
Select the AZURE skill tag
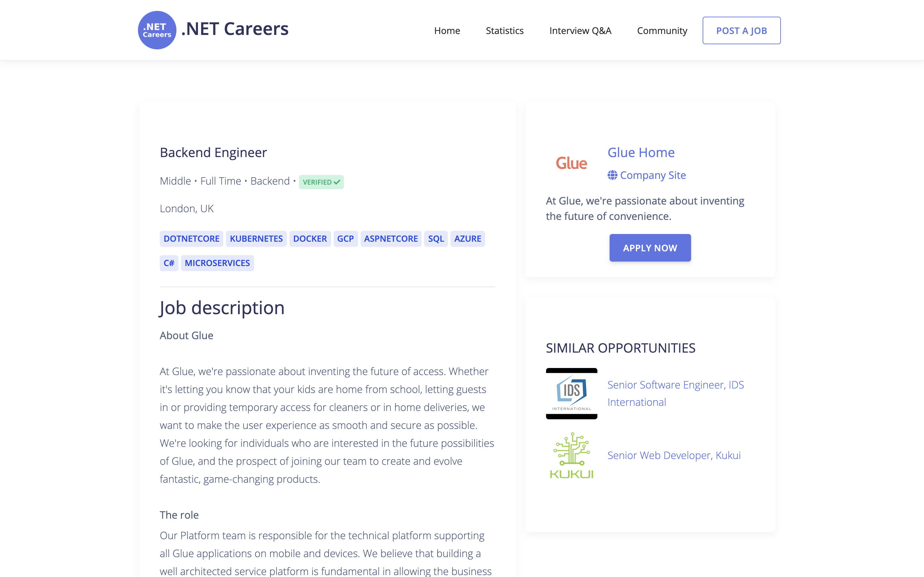[x=467, y=238]
